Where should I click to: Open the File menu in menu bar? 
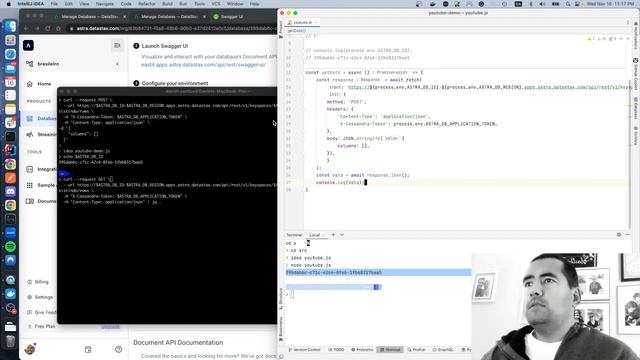(54, 4)
